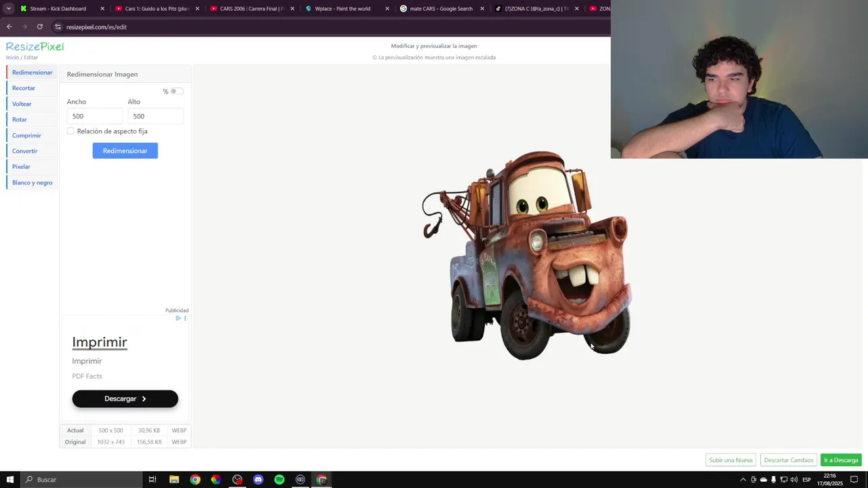The height and width of the screenshot is (488, 868).
Task: Click Subir una Nueva button
Action: (730, 460)
